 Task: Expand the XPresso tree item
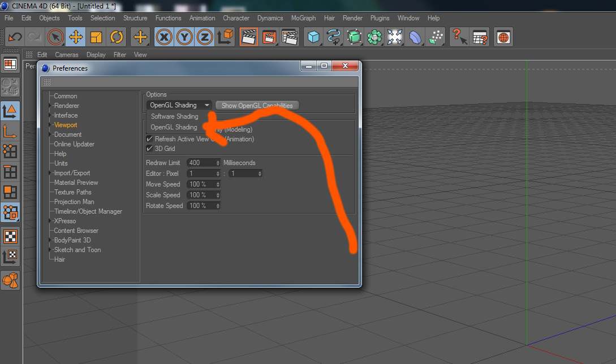[50, 221]
